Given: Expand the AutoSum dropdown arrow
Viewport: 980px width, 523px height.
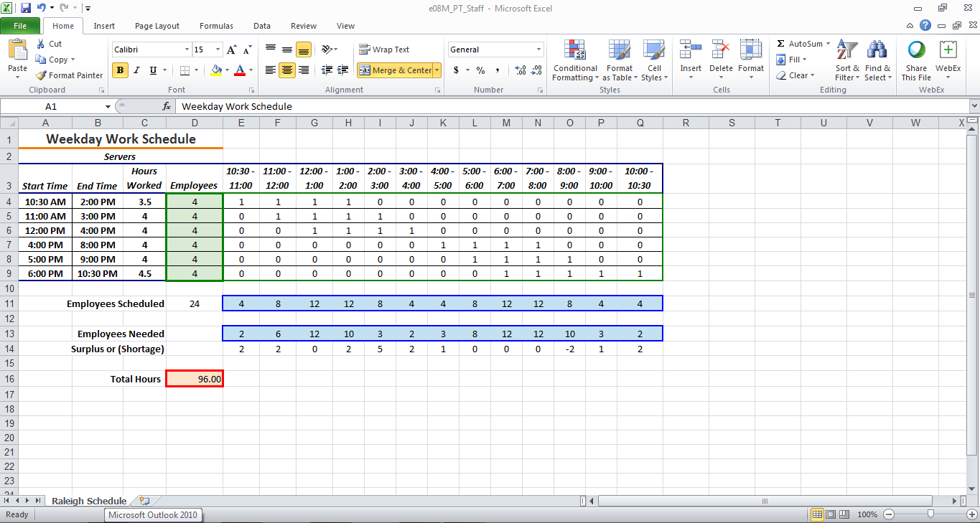Looking at the screenshot, I should [828, 44].
